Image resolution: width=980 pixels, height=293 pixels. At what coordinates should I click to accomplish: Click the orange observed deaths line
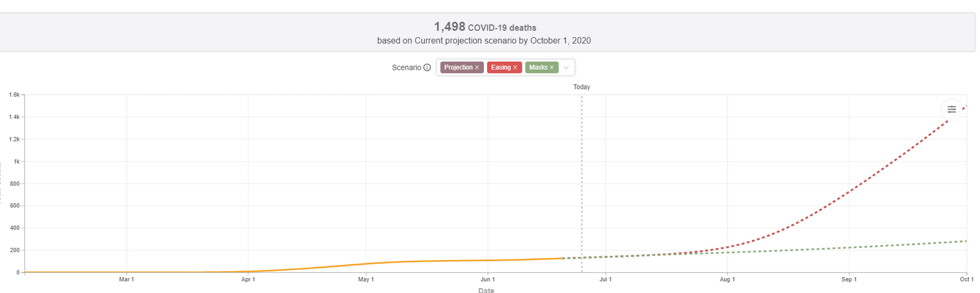[418, 262]
